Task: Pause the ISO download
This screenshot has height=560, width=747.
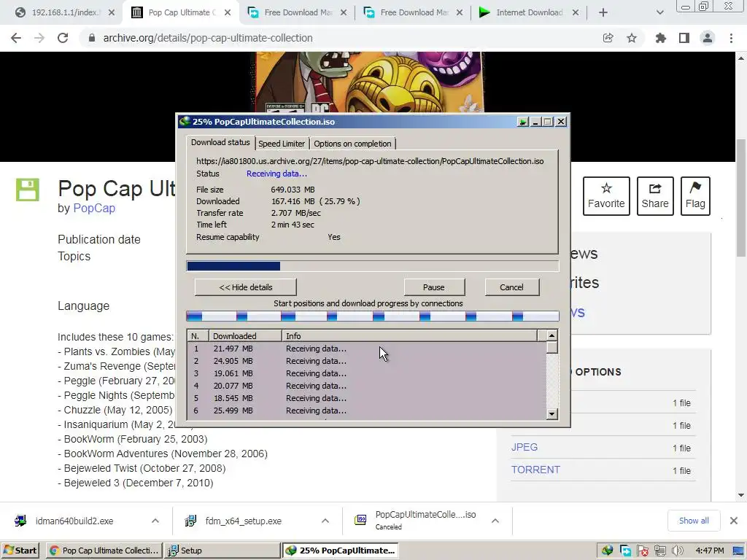Action: tap(434, 287)
